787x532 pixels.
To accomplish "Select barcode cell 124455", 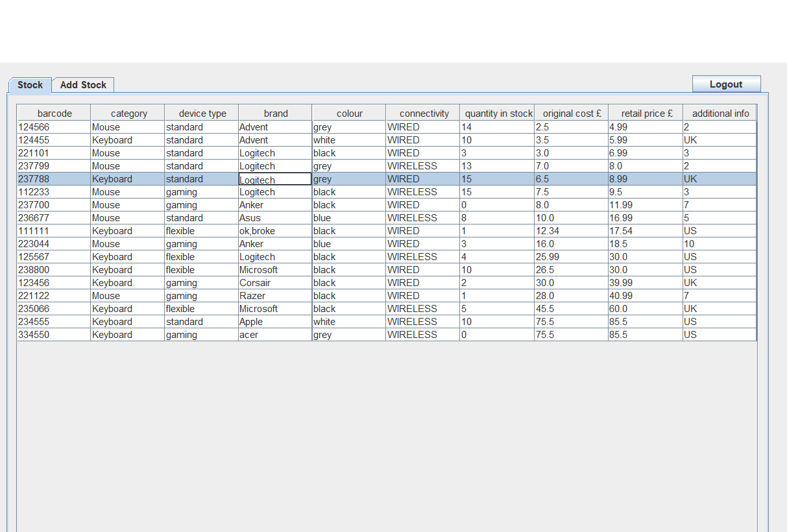I will tap(54, 140).
